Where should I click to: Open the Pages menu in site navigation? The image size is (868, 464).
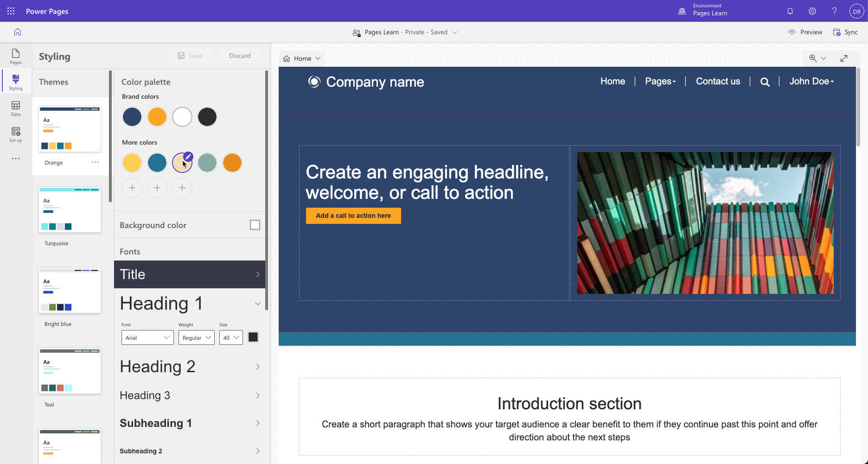coord(660,81)
